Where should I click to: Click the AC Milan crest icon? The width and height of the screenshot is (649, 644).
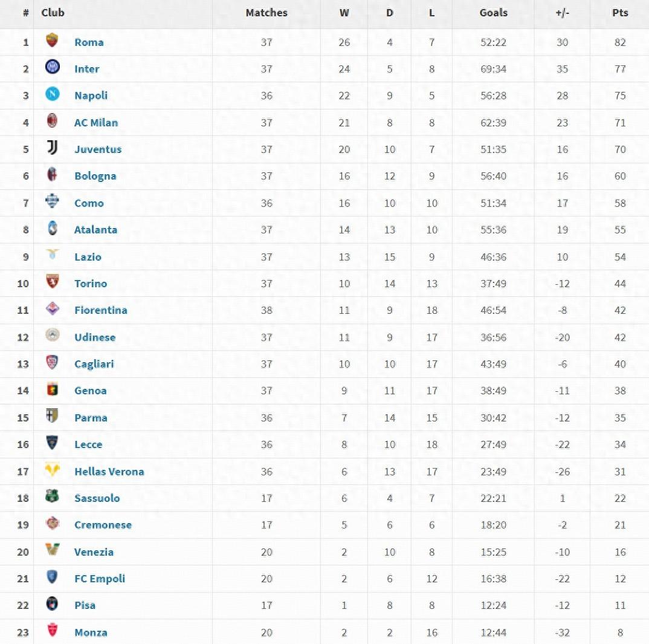pyautogui.click(x=53, y=121)
